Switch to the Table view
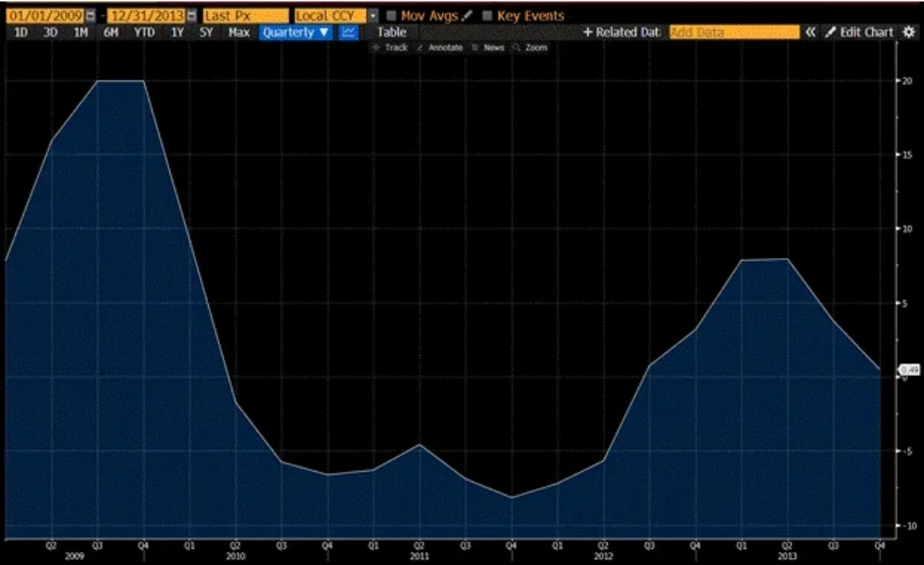Viewport: 924px width, 565px height. pyautogui.click(x=391, y=32)
